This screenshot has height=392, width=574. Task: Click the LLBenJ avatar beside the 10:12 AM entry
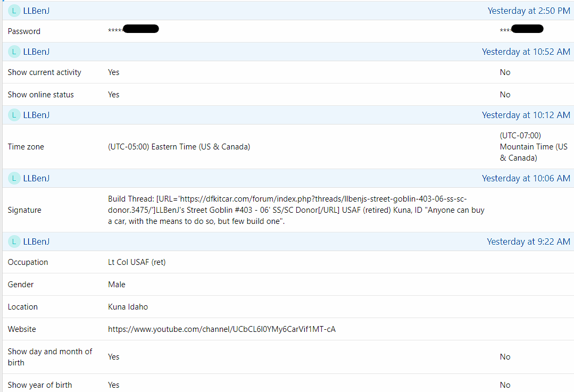tap(14, 115)
